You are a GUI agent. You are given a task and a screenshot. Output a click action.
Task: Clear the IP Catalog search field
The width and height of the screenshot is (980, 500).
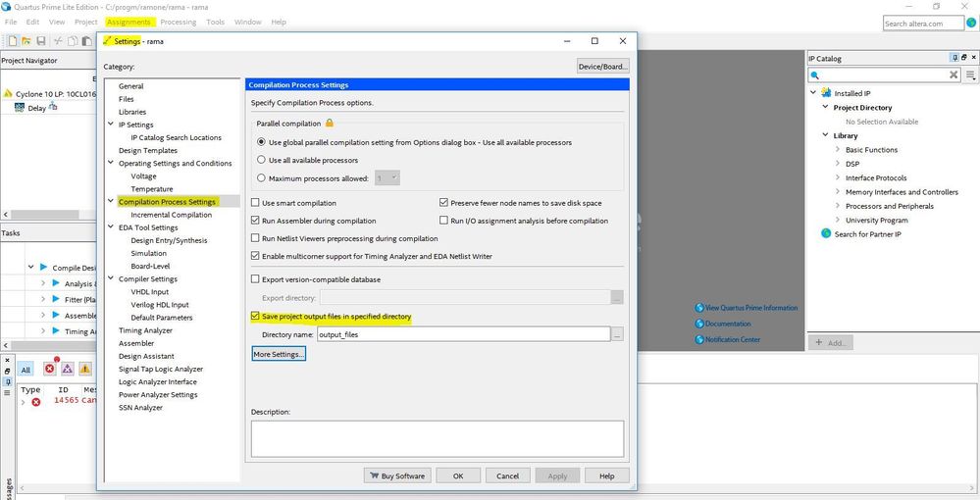(x=954, y=75)
